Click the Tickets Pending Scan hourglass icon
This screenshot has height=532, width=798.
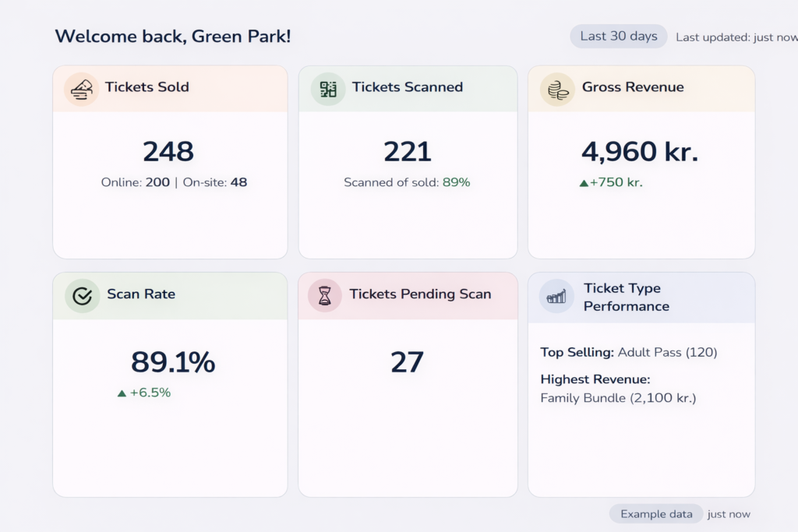tap(327, 295)
